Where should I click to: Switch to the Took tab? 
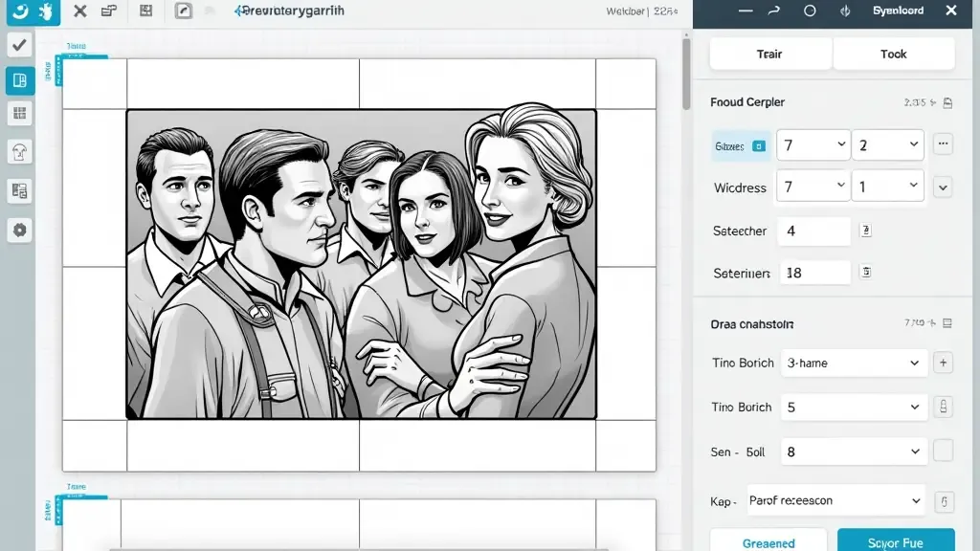[x=893, y=55]
